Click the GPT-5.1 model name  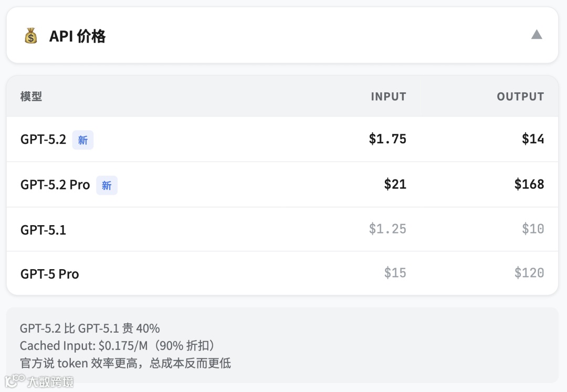click(x=43, y=230)
